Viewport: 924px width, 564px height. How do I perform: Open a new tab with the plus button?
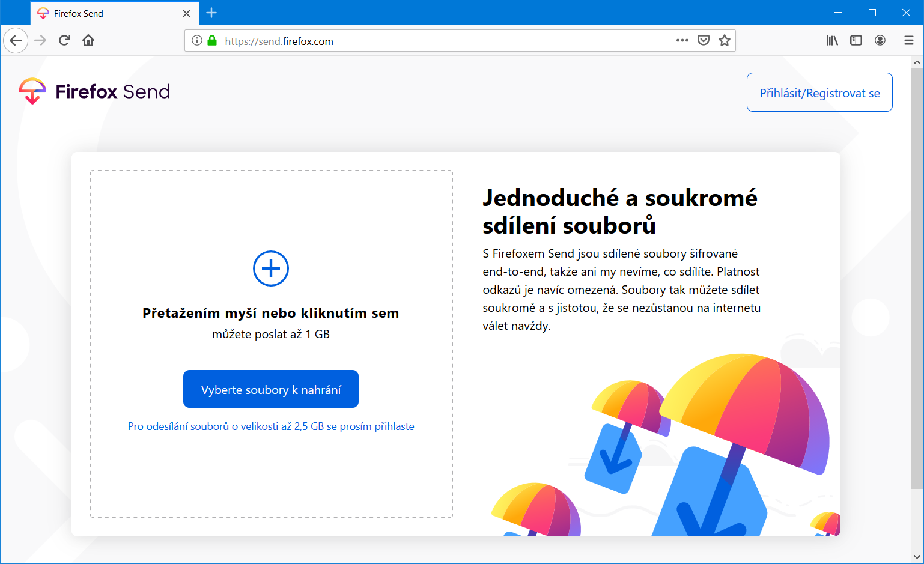211,13
